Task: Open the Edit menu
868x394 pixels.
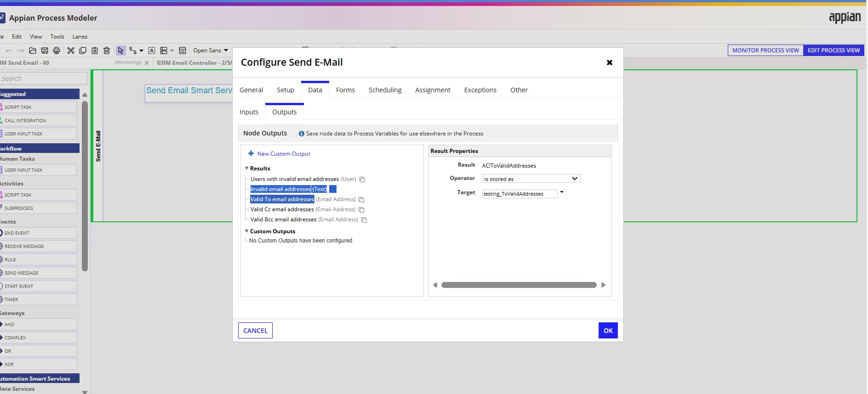Action: (17, 37)
